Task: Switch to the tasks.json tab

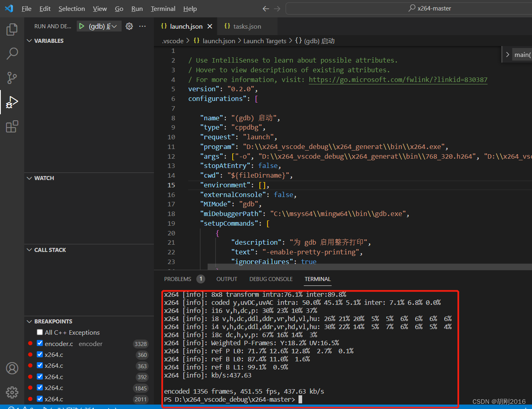Action: coord(247,26)
